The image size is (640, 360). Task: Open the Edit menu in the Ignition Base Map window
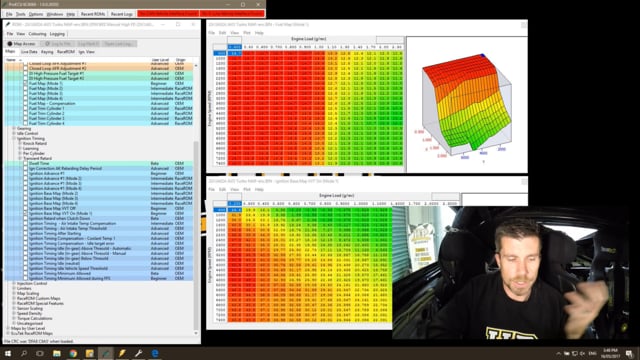(222, 189)
